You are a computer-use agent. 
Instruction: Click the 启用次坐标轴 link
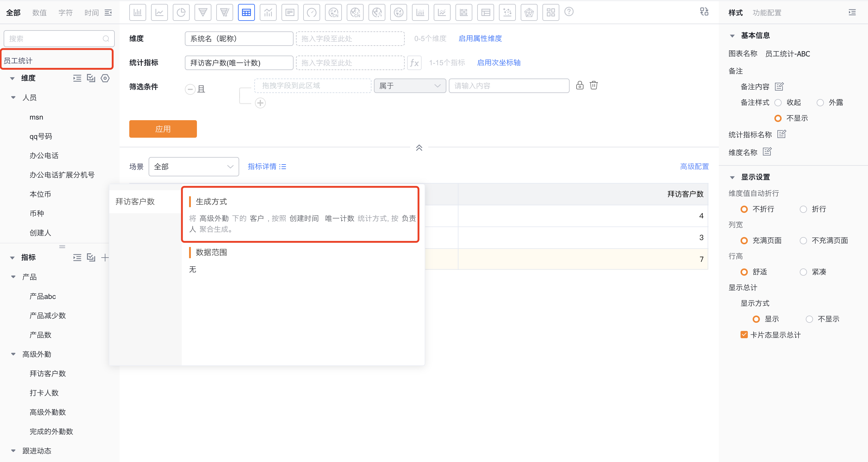(x=499, y=63)
